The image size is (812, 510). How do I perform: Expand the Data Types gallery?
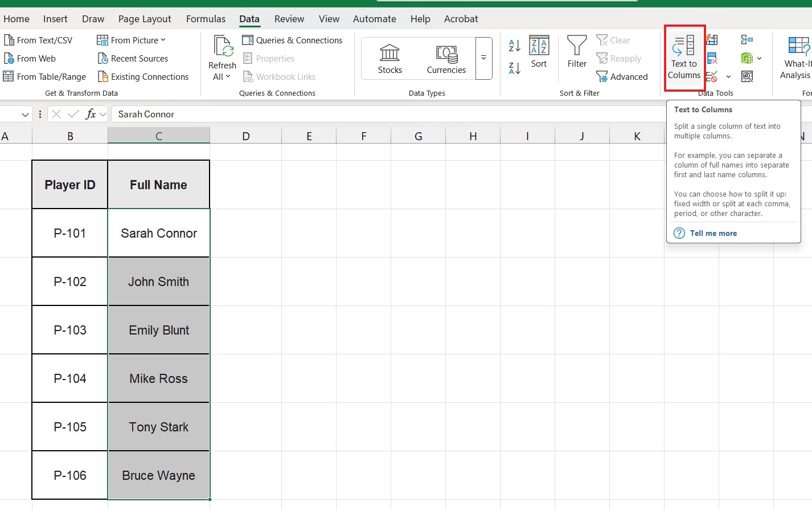coord(483,58)
